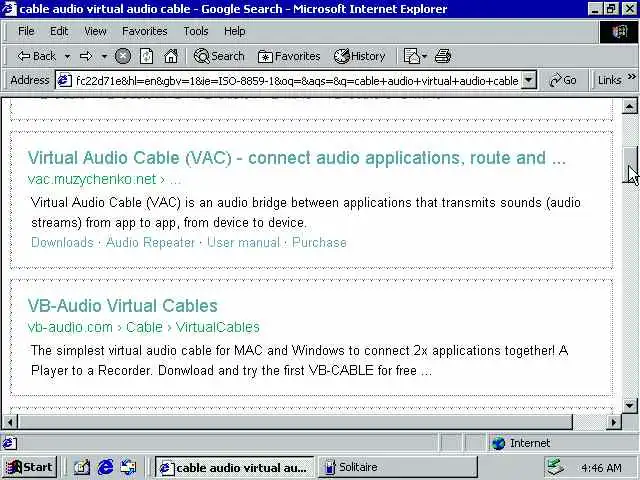
Task: Switch to the Solitaire taskbar button
Action: 398,467
